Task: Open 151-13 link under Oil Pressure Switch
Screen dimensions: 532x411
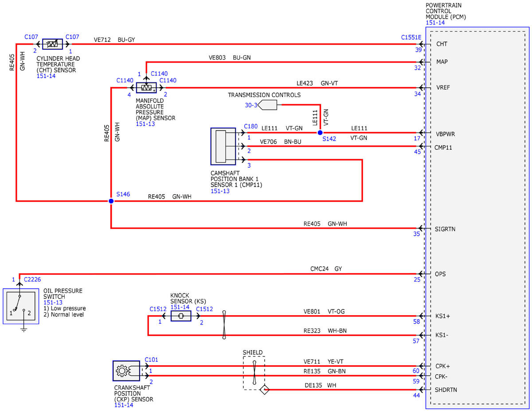Action: [53, 302]
